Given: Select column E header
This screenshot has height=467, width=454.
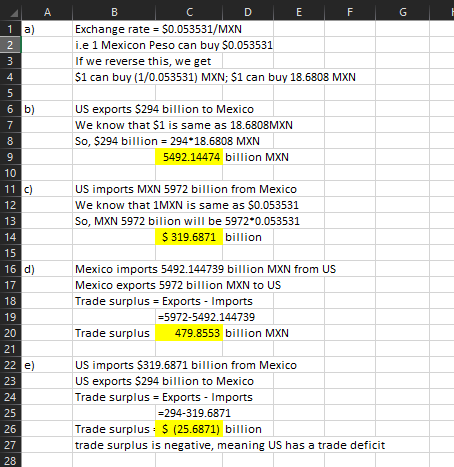Looking at the screenshot, I should coord(299,12).
